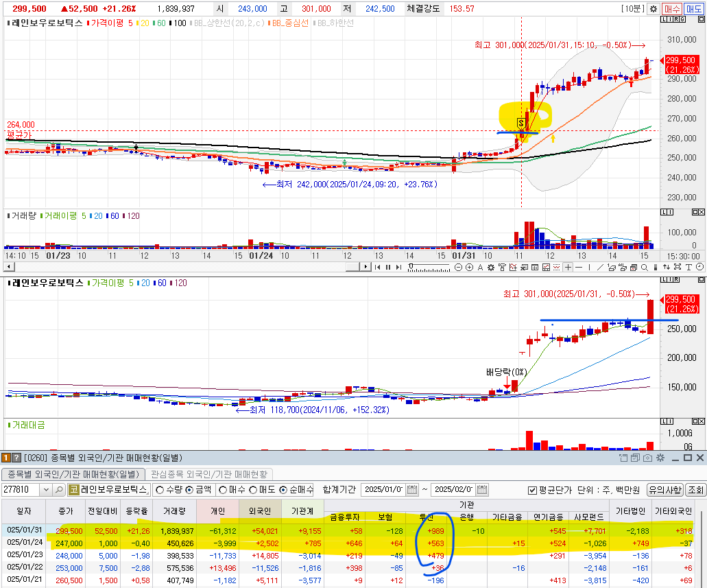Click left arrow of chart scrollbar
This screenshot has height=588, width=707.
pyautogui.click(x=8, y=267)
